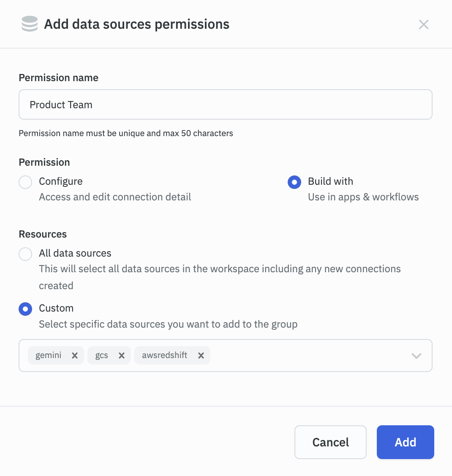
Task: Click the Permission name input field
Action: [x=226, y=104]
